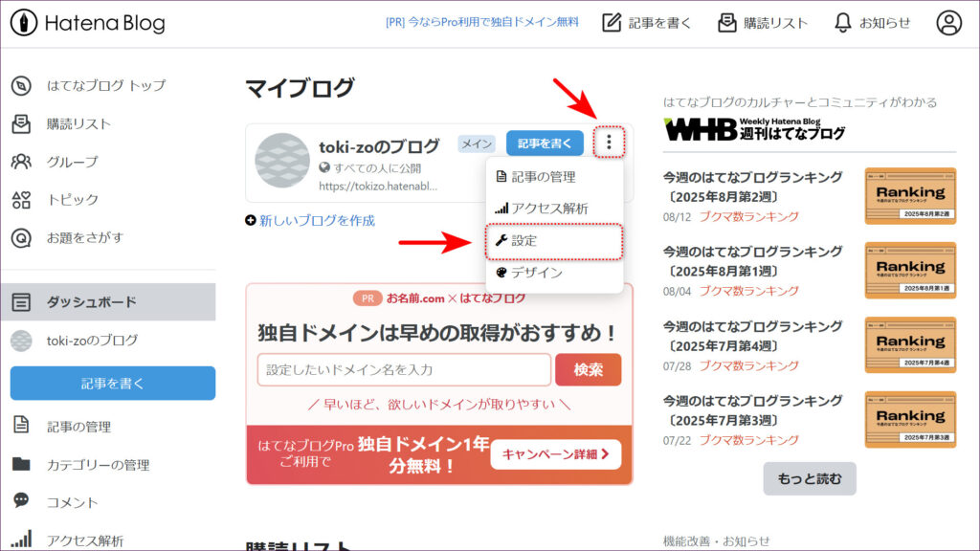Screen dimensions: 980x551
Task: Select アクセス解析 from dropdown menu
Action: [x=549, y=209]
